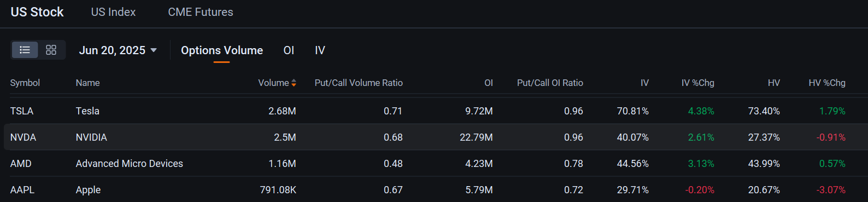Click AMD put/call ratio 0.48

[x=393, y=164]
